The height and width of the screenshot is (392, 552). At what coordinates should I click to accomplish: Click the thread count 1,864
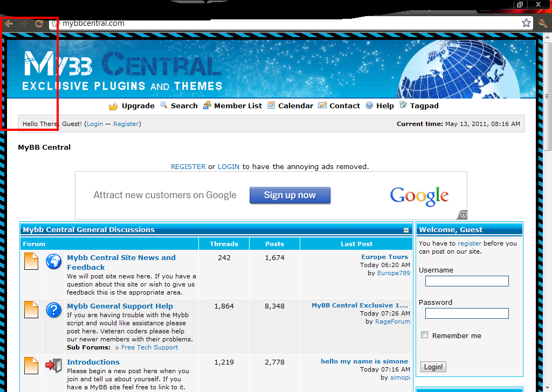pyautogui.click(x=224, y=306)
